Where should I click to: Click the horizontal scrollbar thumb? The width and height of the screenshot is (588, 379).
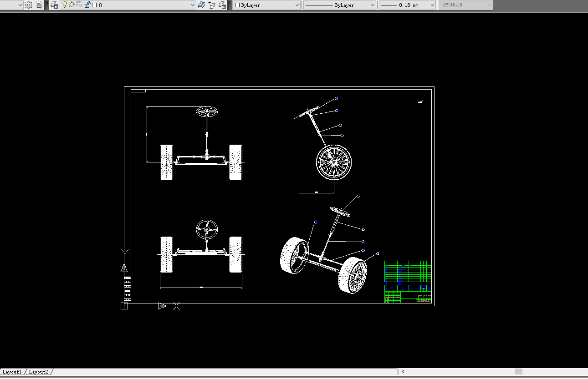point(518,372)
